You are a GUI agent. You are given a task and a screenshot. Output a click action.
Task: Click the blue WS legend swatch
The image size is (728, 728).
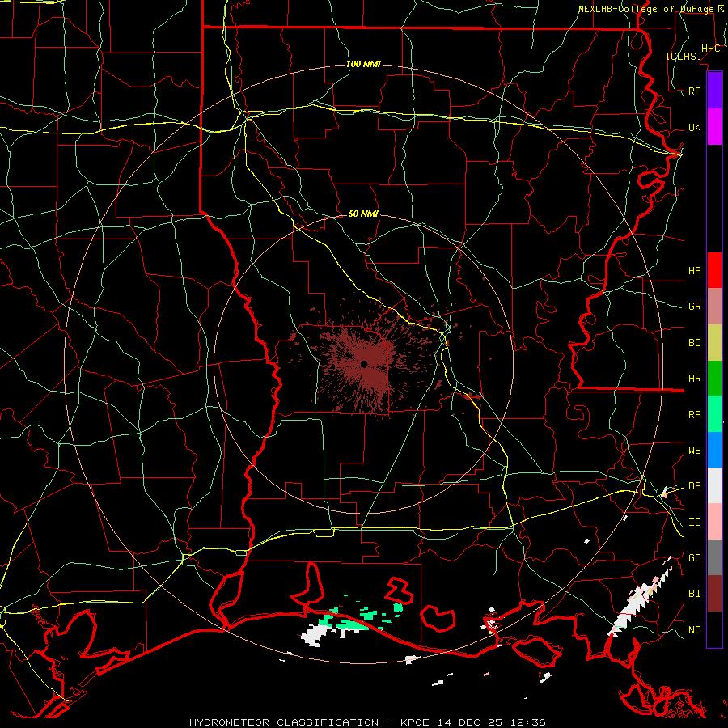pyautogui.click(x=714, y=450)
